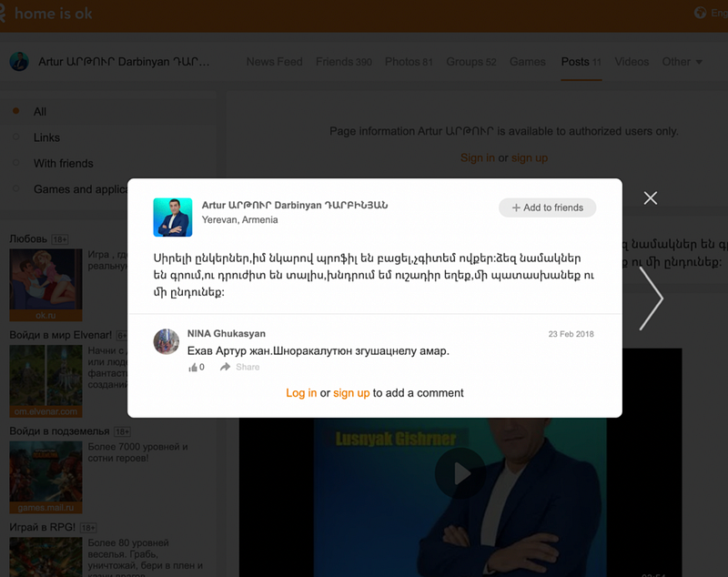Click the Любовь ad title
This screenshot has width=728, height=577.
[x=28, y=239]
